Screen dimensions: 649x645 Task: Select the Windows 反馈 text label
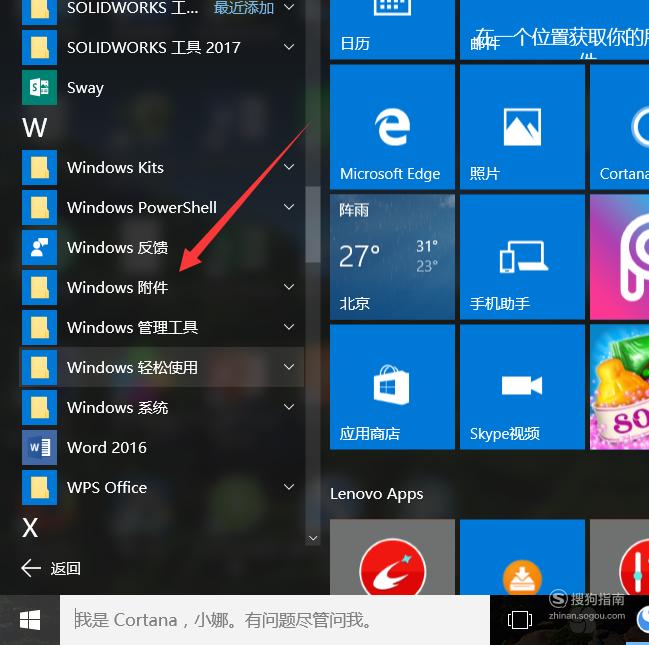coord(118,248)
